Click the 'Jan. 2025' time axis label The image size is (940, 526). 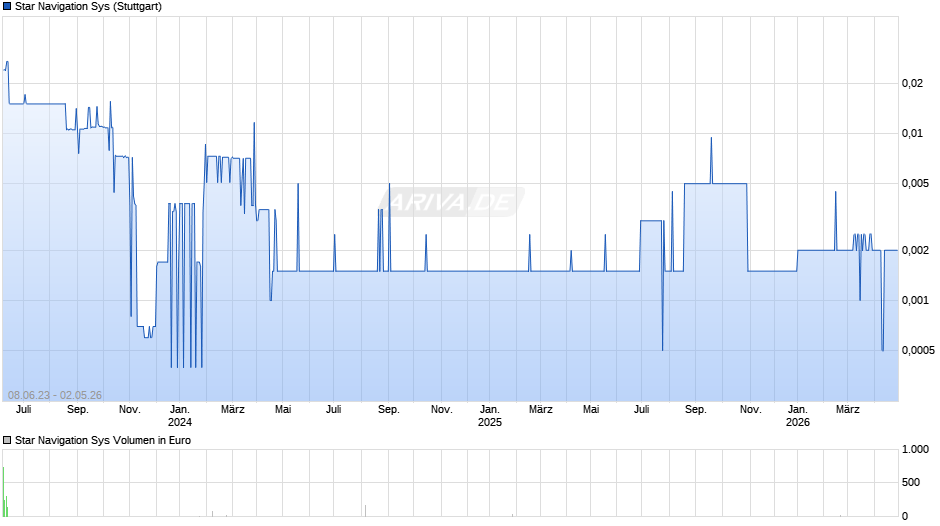click(489, 416)
